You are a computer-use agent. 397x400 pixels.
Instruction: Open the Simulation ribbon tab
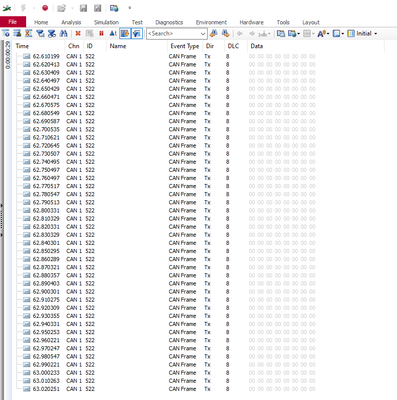(x=106, y=22)
